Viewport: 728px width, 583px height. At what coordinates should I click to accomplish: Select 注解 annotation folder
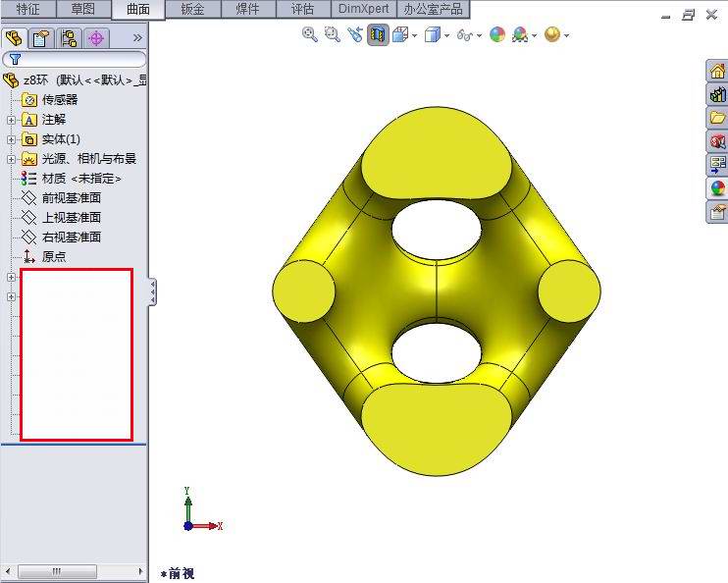54,120
